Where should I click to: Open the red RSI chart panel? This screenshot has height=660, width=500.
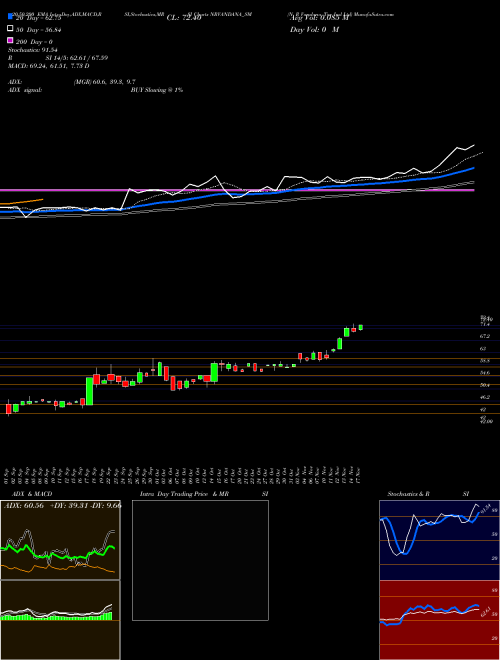(439, 620)
